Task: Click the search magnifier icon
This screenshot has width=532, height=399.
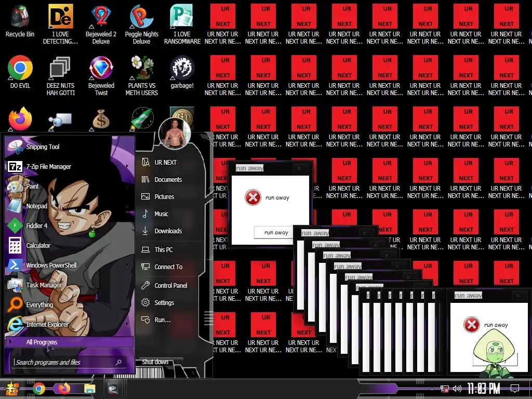Action: (x=118, y=362)
